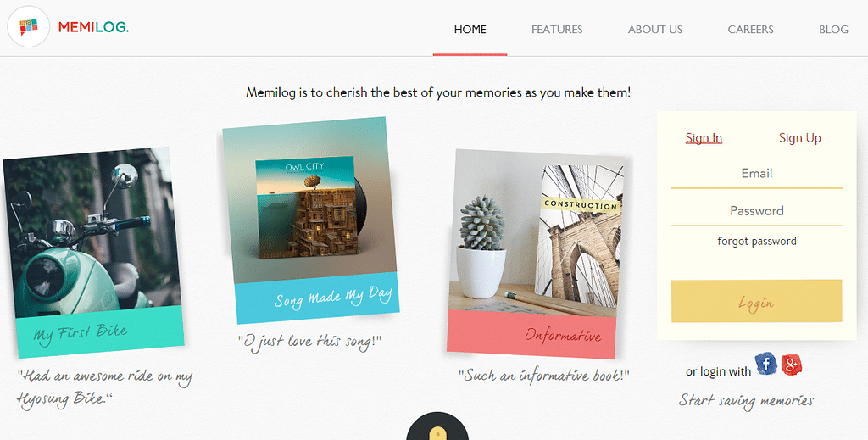Switch to the Sign In tab
The height and width of the screenshot is (440, 868).
click(704, 138)
